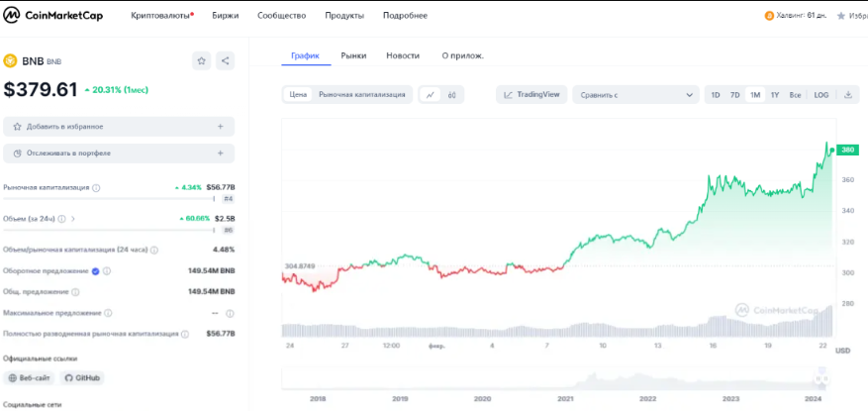Open Продукты menu
This screenshot has height=411, width=868.
344,16
